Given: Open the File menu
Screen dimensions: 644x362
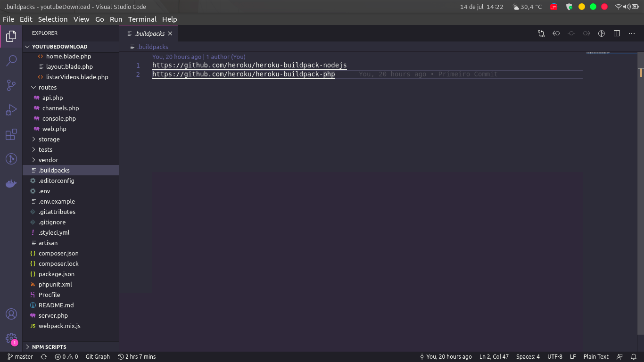Looking at the screenshot, I should pos(8,19).
